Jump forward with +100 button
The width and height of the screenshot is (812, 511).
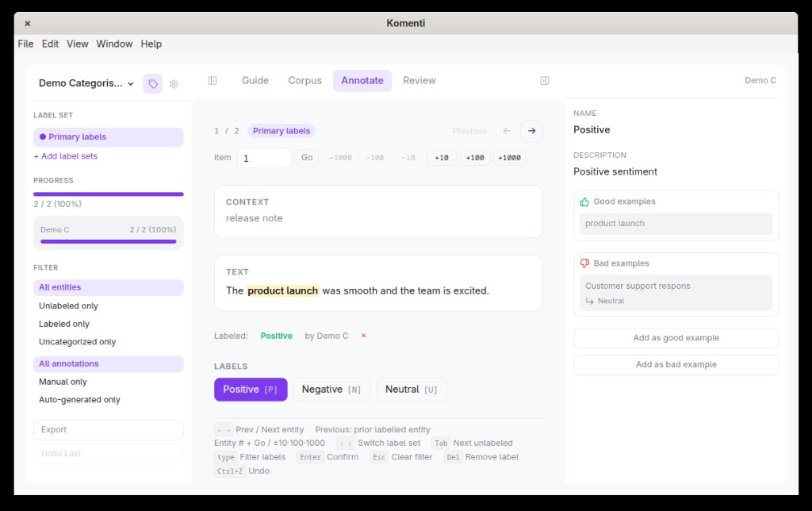click(475, 158)
